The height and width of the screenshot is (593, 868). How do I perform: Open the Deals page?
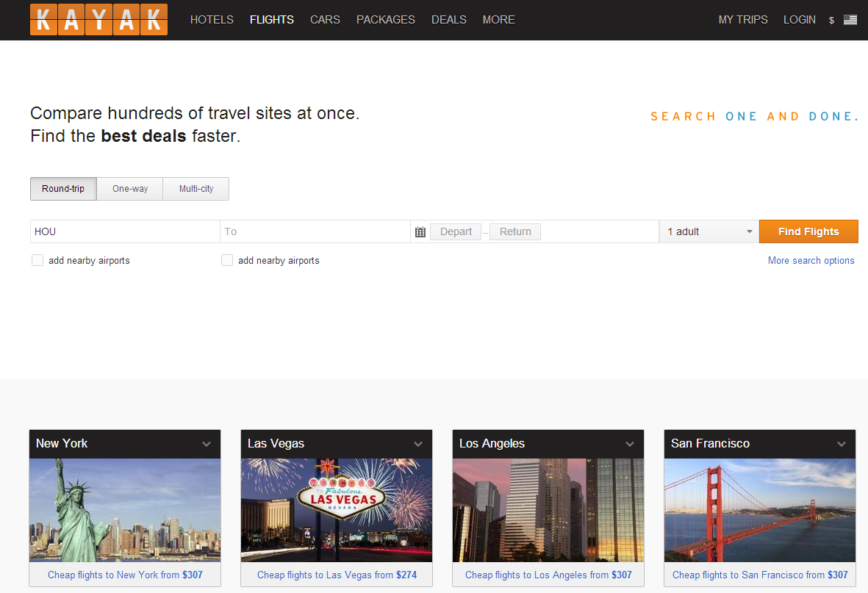[449, 20]
